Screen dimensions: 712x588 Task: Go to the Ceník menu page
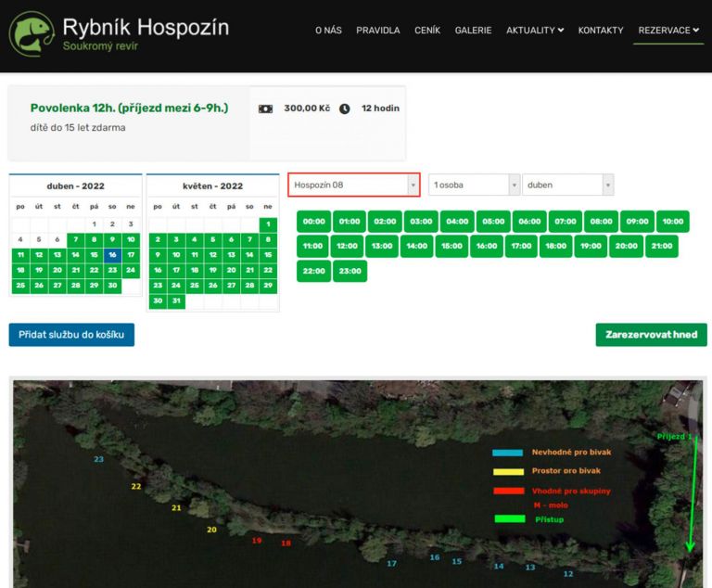(427, 31)
